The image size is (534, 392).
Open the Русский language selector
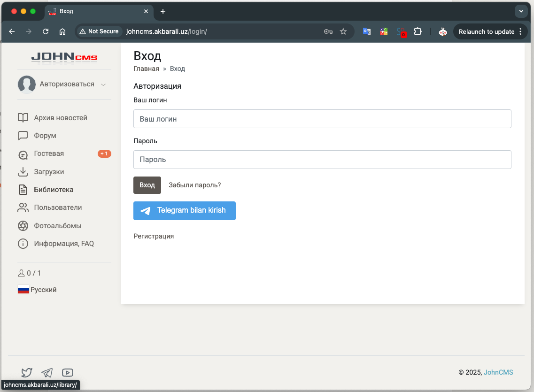[x=38, y=290]
